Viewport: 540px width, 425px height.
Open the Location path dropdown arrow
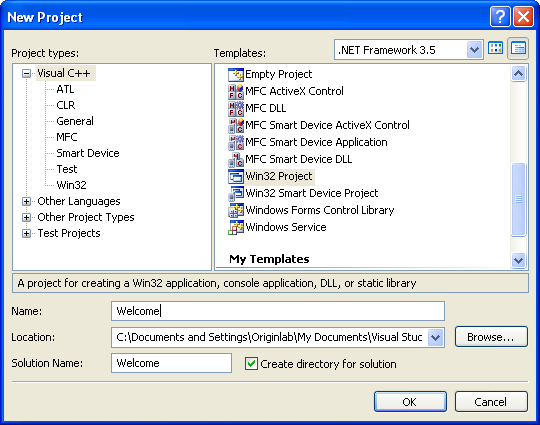[x=436, y=337]
